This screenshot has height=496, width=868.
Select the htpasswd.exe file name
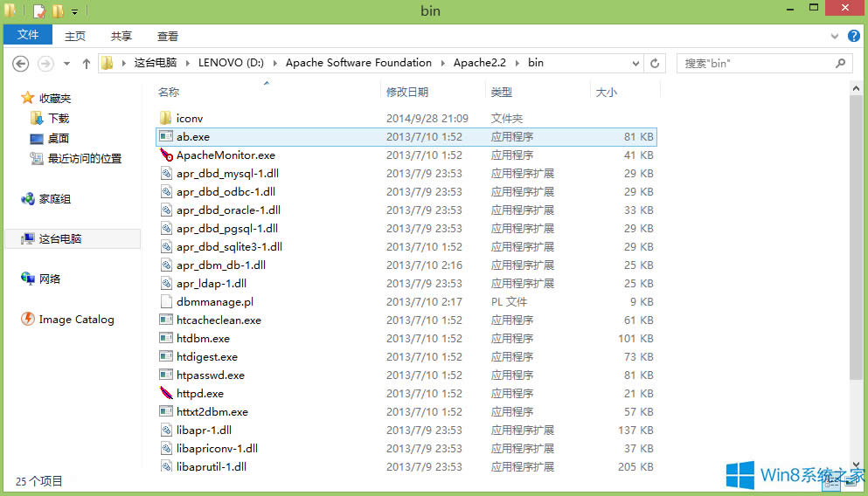211,375
